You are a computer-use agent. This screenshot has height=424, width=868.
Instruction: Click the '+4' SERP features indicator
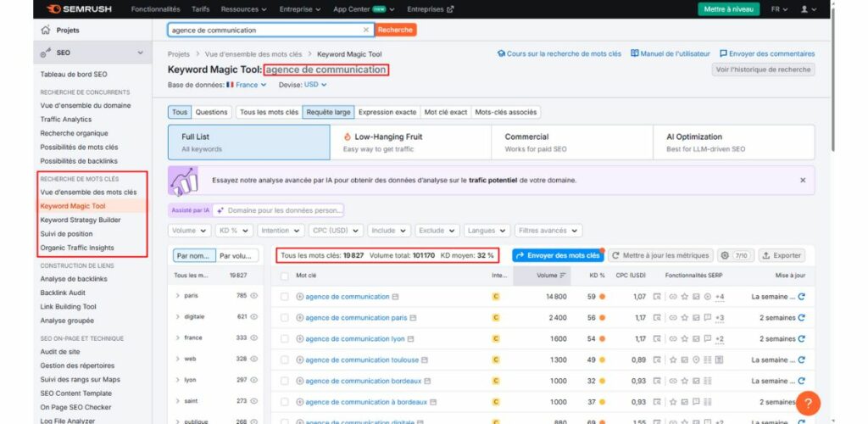[x=720, y=298]
